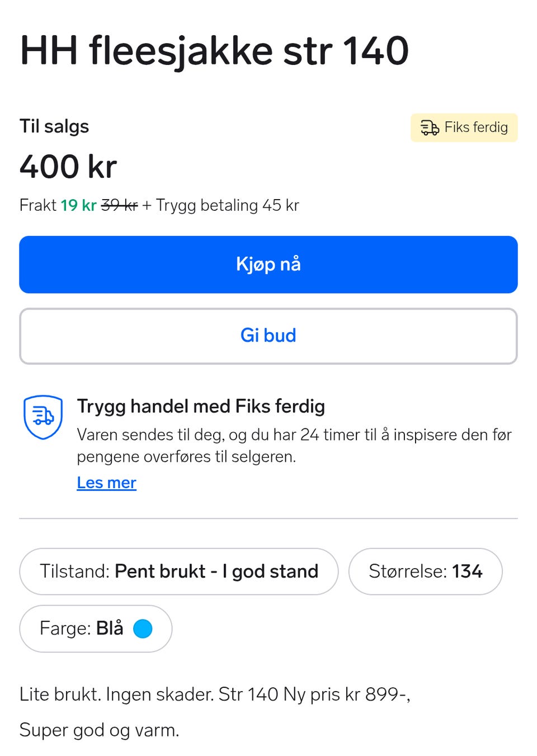Click the crossed-out 39 kr price
This screenshot has height=756, width=537.
click(119, 205)
